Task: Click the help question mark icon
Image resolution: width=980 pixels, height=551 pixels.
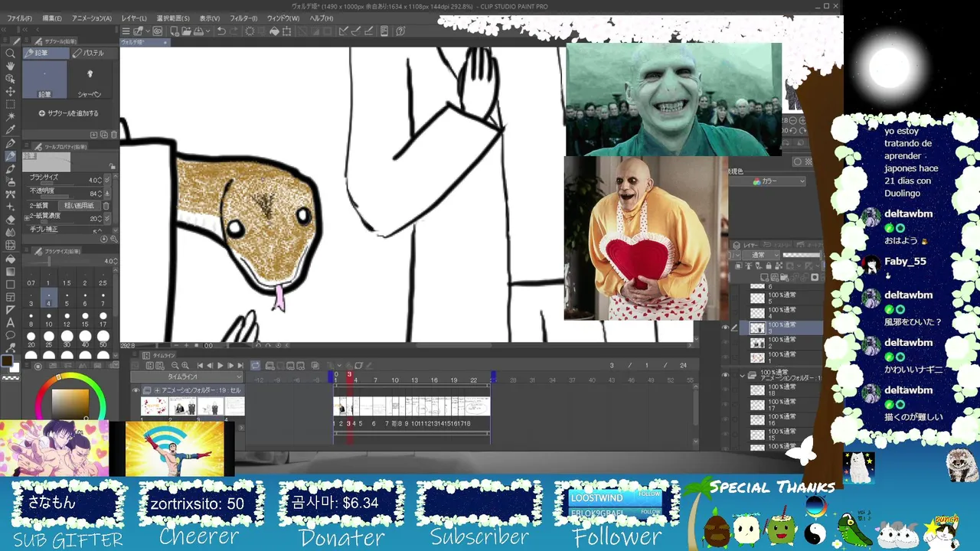Action: [x=400, y=31]
